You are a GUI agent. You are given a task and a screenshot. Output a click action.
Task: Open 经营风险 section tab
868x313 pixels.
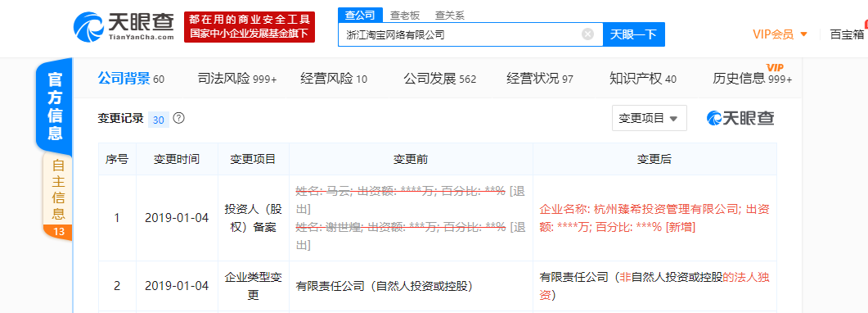point(334,79)
